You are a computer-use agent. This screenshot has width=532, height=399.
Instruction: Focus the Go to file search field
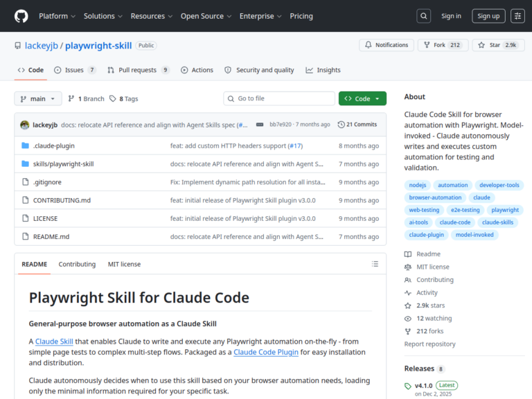click(279, 99)
